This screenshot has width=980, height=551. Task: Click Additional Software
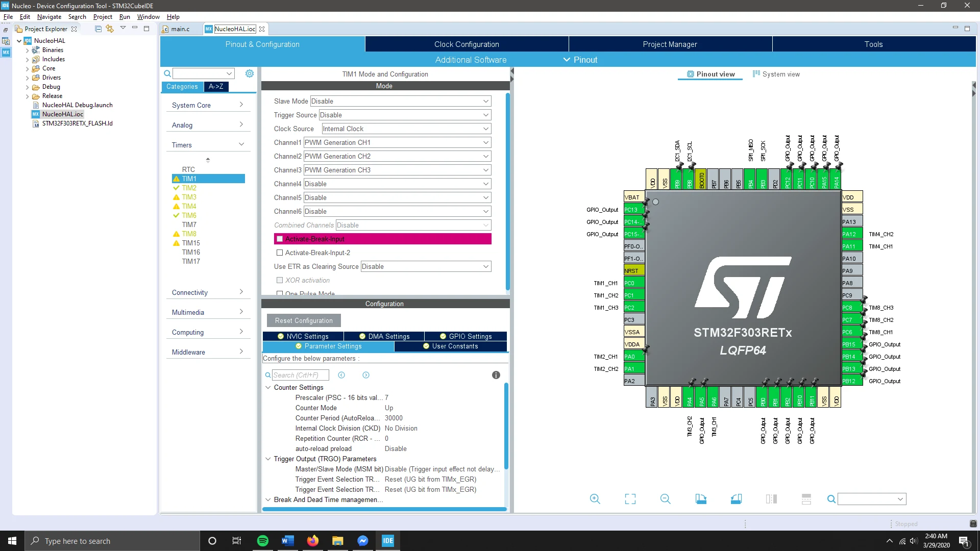[x=471, y=60]
